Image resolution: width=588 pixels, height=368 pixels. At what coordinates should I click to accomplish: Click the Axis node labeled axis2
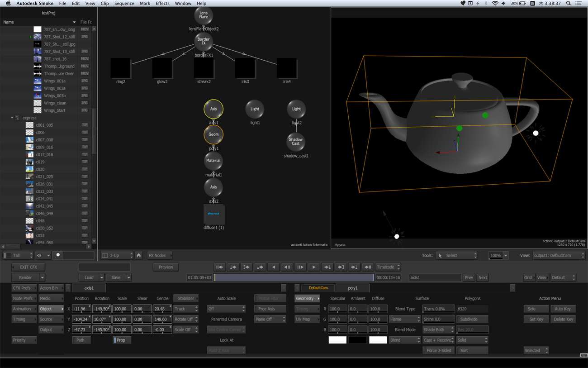pyautogui.click(x=213, y=187)
